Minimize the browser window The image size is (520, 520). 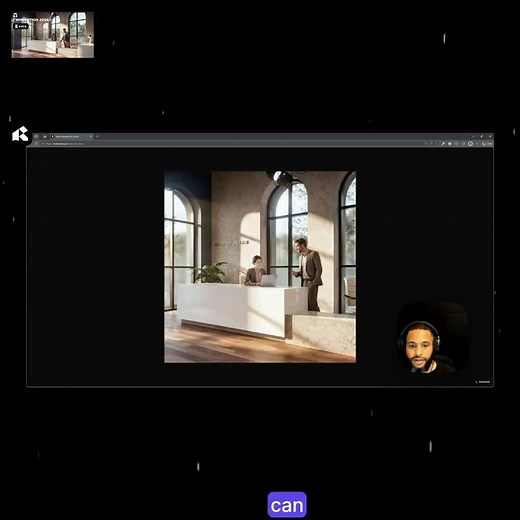click(x=473, y=136)
